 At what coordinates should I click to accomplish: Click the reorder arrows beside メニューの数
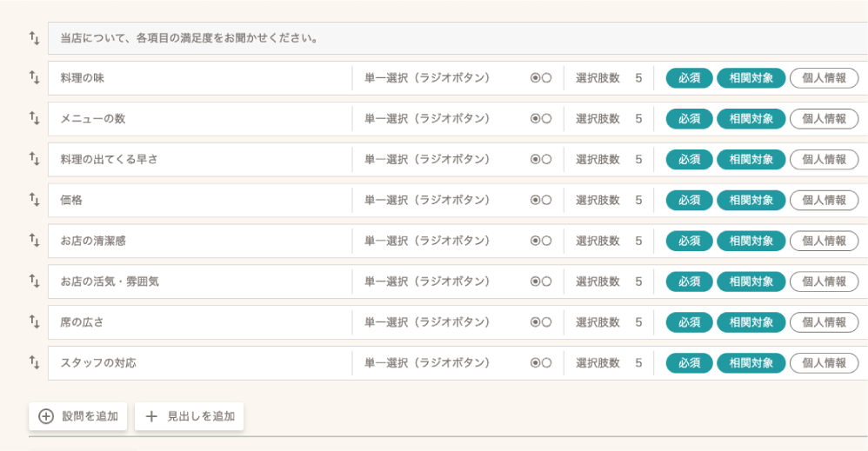[x=34, y=119]
